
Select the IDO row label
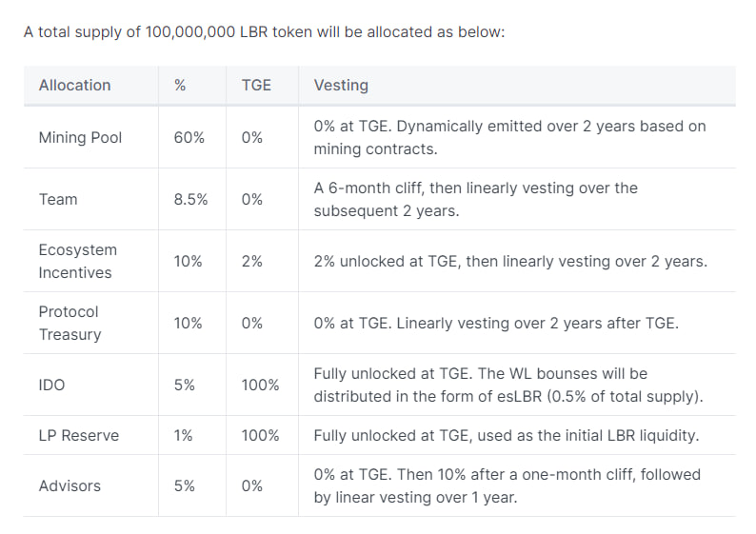click(x=51, y=386)
